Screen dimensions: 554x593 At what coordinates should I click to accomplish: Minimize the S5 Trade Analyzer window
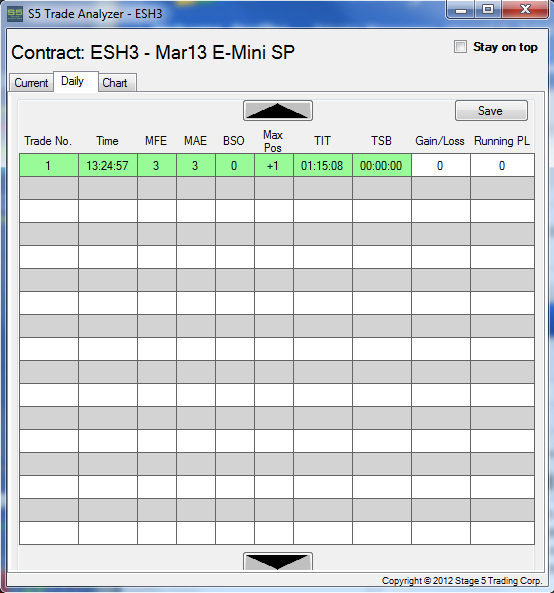[461, 10]
